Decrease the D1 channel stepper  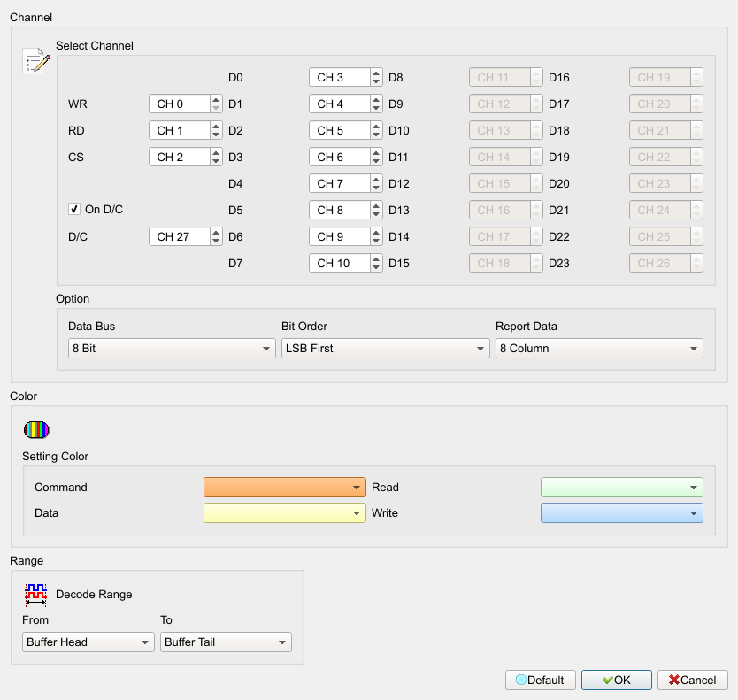tap(376, 108)
